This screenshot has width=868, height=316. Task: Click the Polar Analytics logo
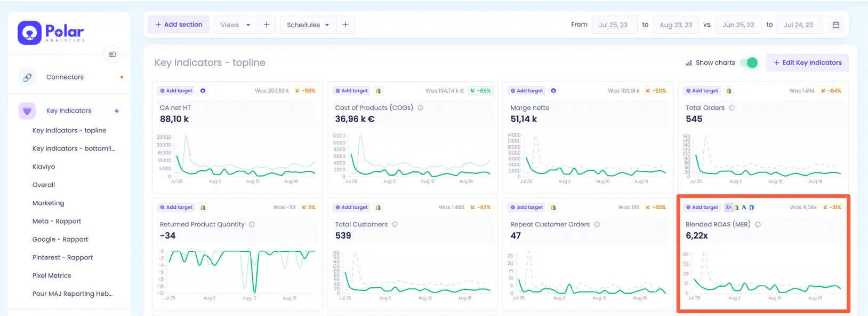point(51,33)
